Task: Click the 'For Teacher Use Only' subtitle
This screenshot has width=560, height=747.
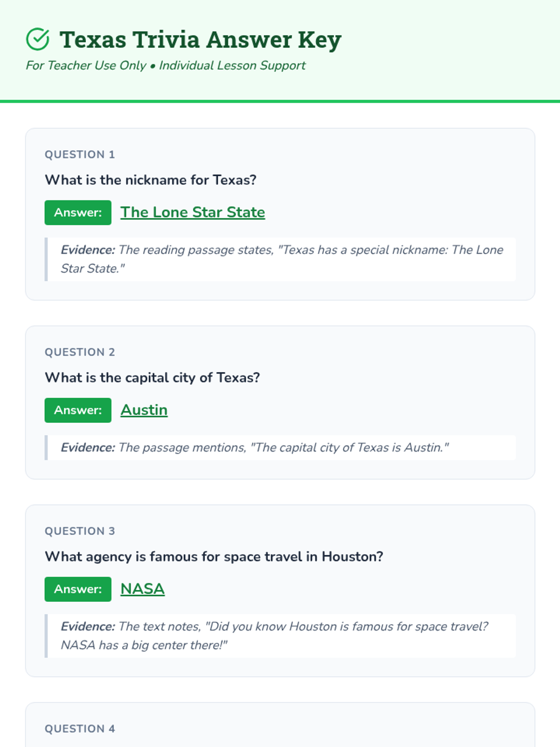Action: 166,65
